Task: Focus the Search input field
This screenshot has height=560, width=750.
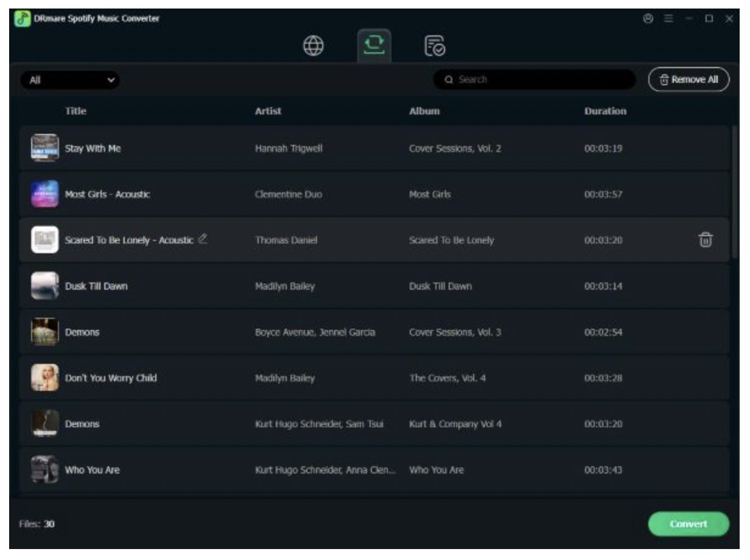Action: 533,80
